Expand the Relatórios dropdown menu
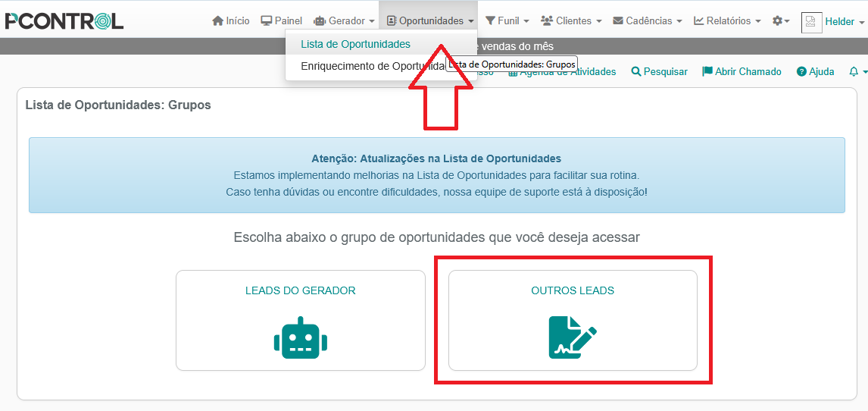 pyautogui.click(x=727, y=21)
